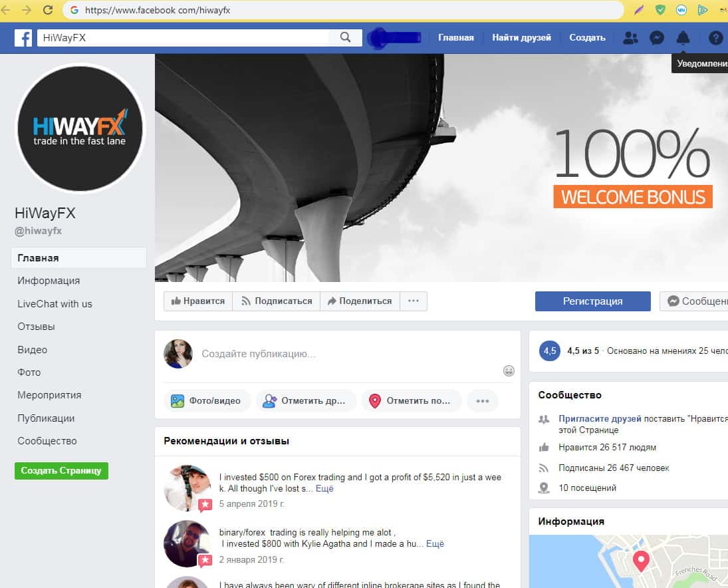Click the browser forward arrow

[27, 10]
